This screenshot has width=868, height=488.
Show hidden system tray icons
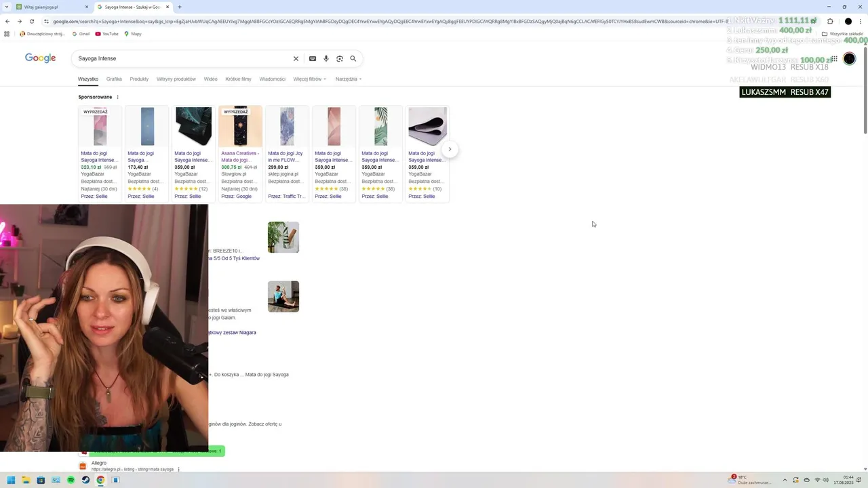[x=786, y=480]
